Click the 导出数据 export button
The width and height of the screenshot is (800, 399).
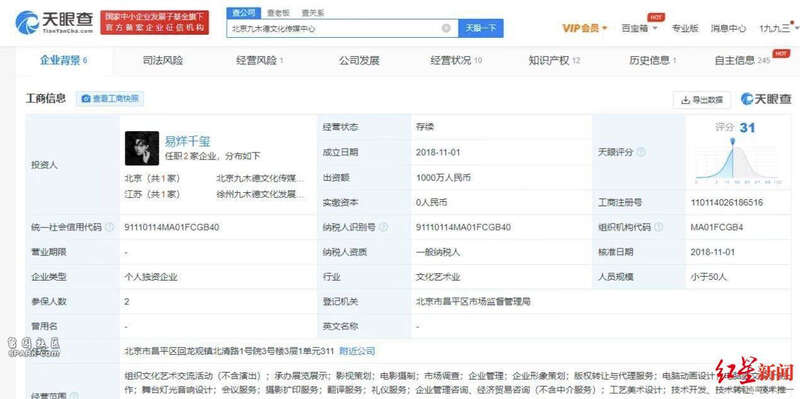tap(702, 100)
